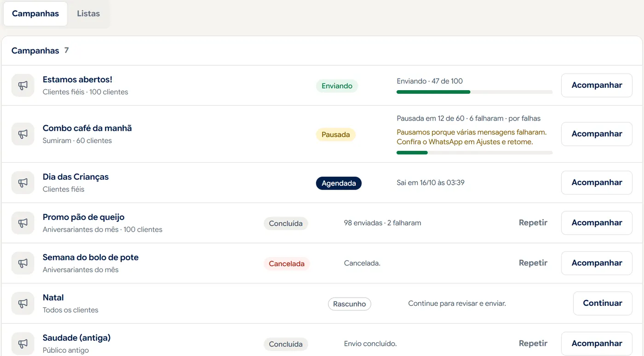Click Acompanhar for Dia das Crianças

(597, 183)
